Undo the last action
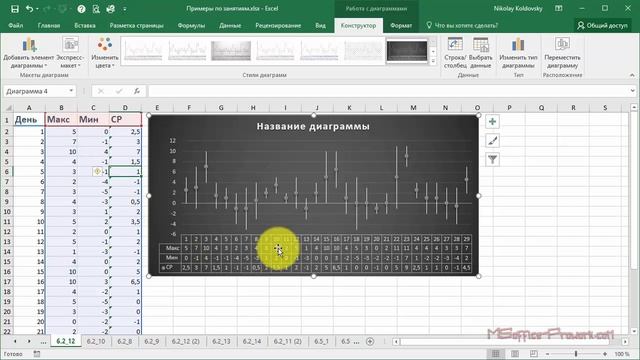The image size is (640, 360). (x=29, y=9)
